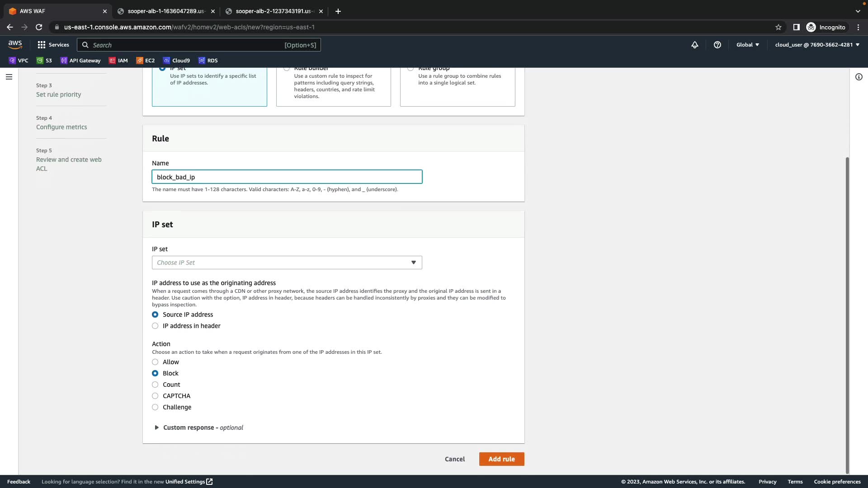Expand the Custom response optional section

pyautogui.click(x=199, y=427)
